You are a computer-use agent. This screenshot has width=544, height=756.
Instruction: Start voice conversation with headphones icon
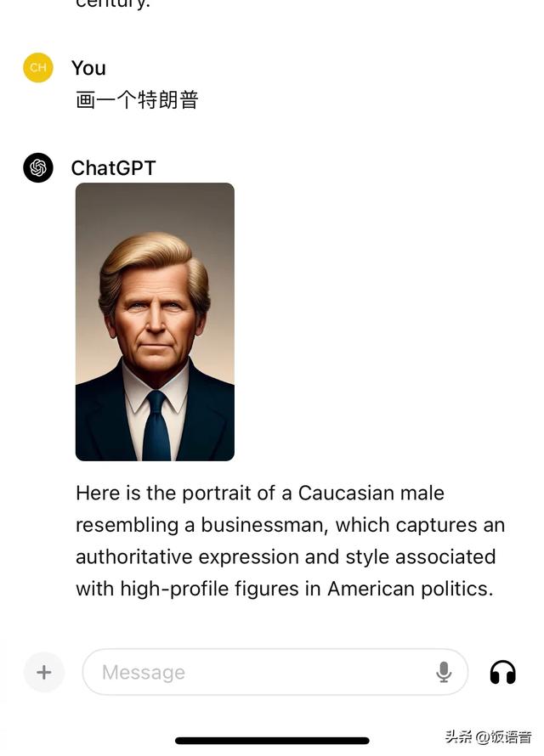click(x=502, y=672)
